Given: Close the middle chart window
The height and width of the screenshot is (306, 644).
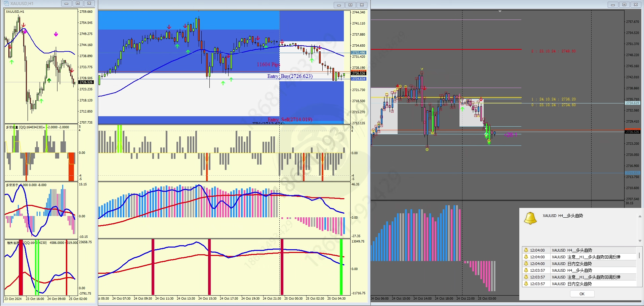Looking at the screenshot, I should 362,5.
